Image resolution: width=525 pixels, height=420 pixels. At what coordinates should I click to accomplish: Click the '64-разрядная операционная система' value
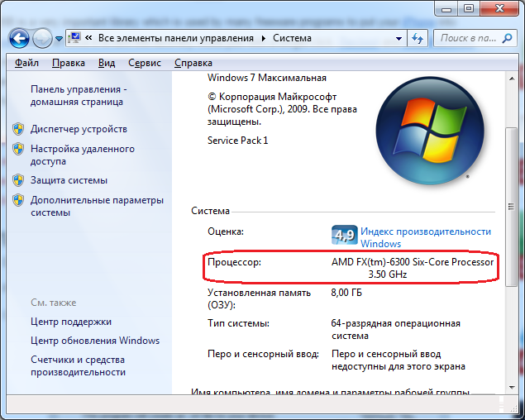click(396, 330)
